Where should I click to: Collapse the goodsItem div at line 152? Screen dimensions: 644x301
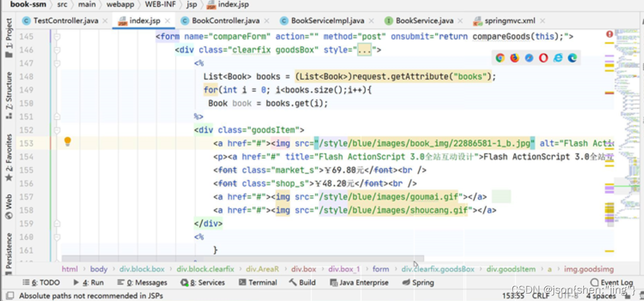57,130
